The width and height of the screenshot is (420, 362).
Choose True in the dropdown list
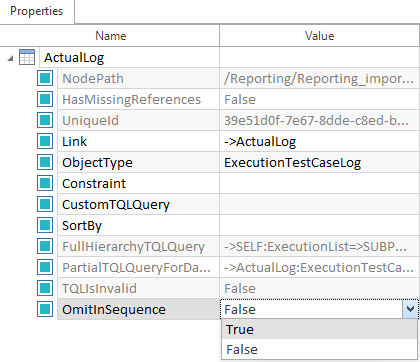pyautogui.click(x=319, y=329)
